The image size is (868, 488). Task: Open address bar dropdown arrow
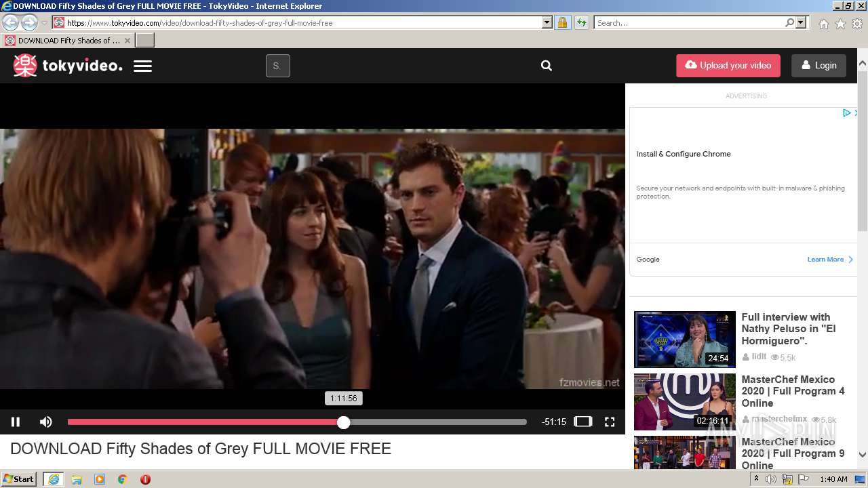[x=547, y=22]
